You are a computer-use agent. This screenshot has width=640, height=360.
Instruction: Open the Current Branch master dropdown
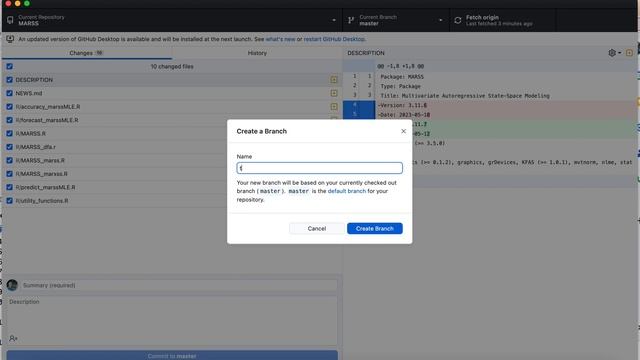pos(396,20)
